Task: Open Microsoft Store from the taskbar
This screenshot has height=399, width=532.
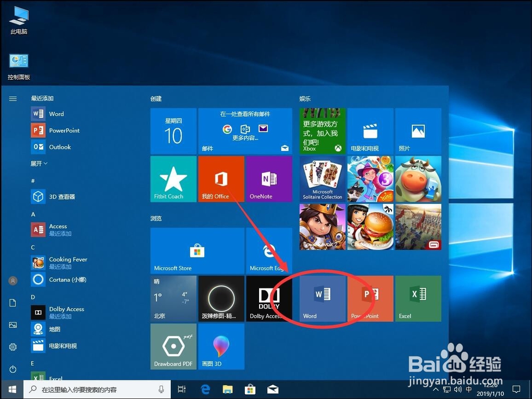Action: (x=250, y=389)
